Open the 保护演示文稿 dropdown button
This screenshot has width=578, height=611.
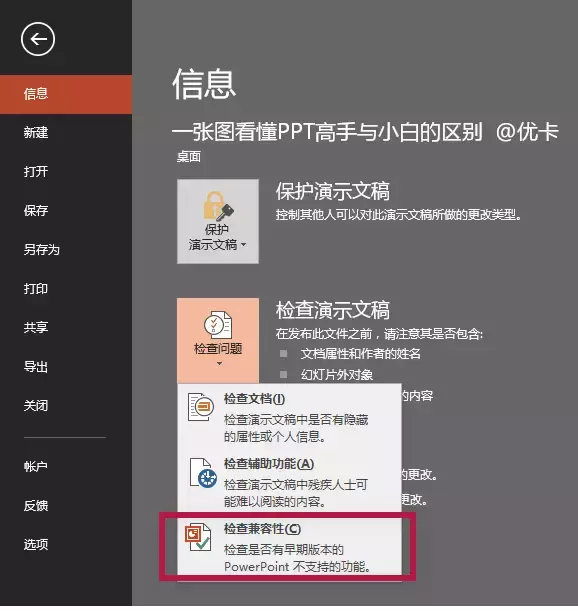click(218, 221)
